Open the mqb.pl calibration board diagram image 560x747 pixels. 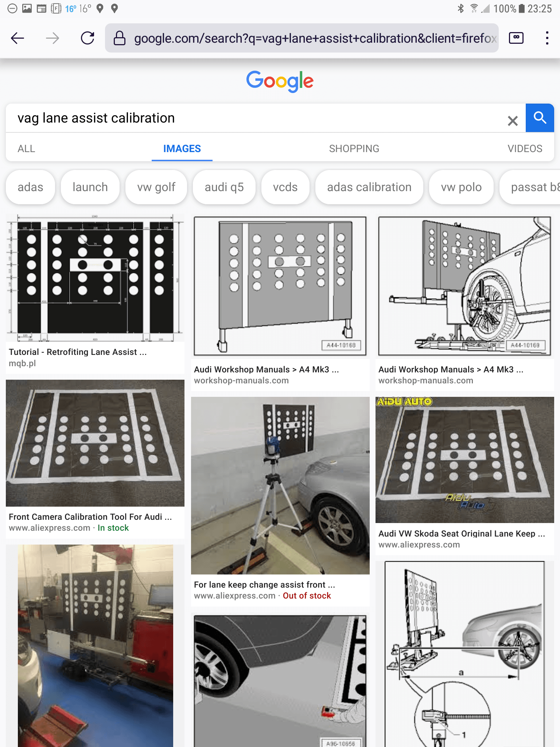95,278
